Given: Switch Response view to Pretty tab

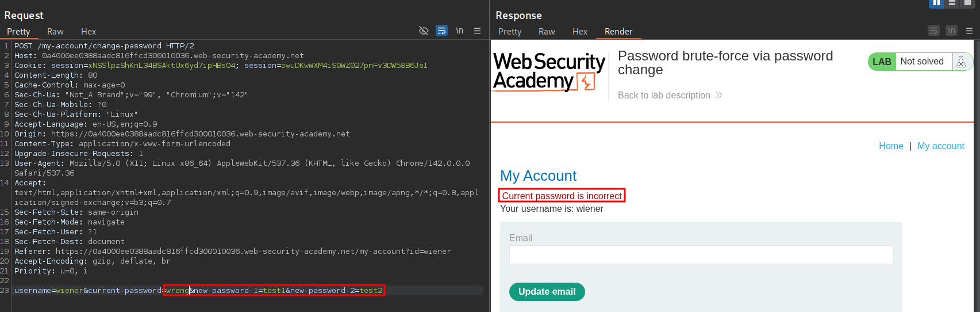Looking at the screenshot, I should 509,32.
